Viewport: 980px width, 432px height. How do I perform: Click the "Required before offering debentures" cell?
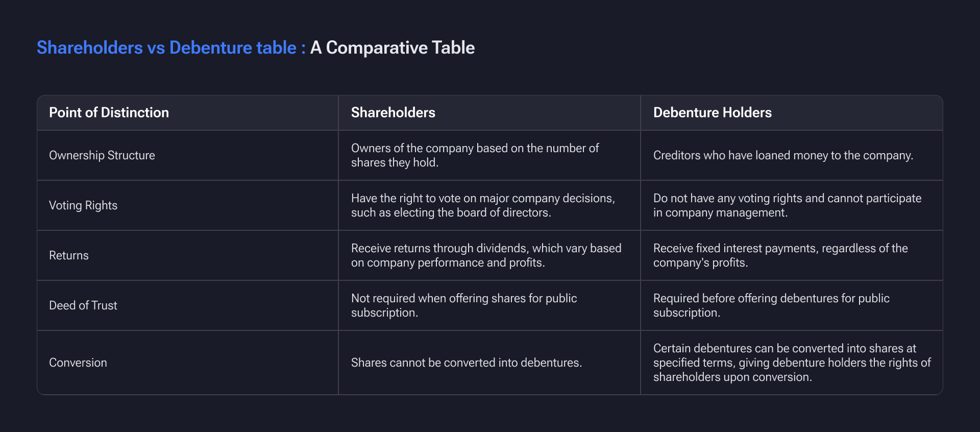(771, 305)
